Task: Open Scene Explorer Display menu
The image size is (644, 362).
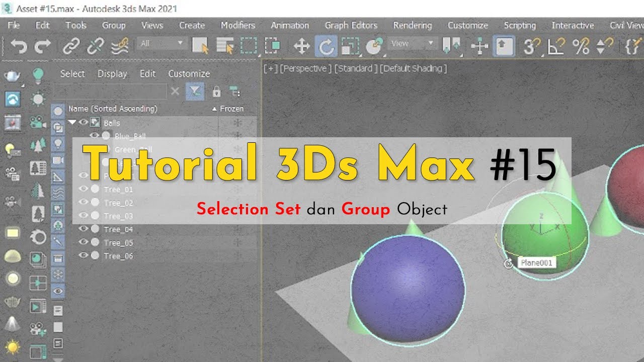Action: point(112,73)
